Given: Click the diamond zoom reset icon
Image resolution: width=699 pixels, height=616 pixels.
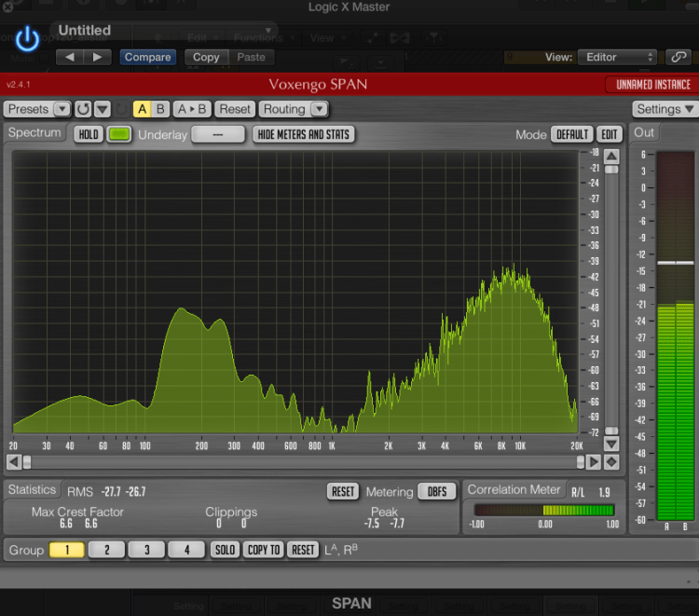Looking at the screenshot, I should click(x=611, y=462).
